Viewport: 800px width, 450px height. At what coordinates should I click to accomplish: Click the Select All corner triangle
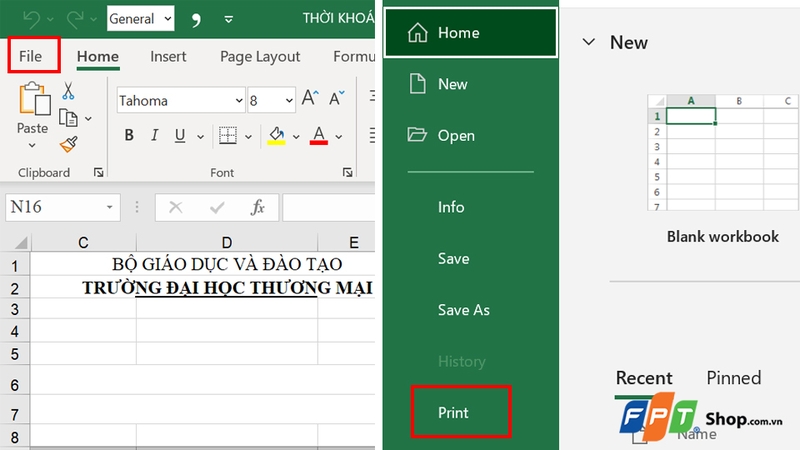point(20,242)
